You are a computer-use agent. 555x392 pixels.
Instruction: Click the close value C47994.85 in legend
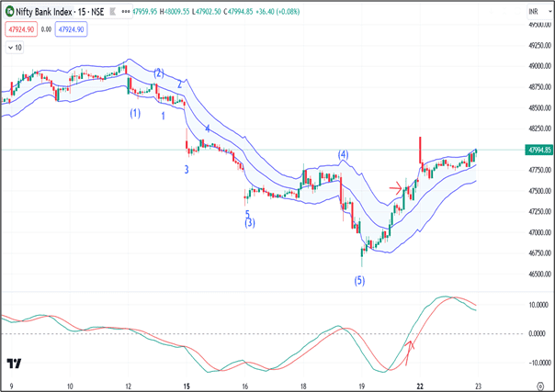coord(238,12)
